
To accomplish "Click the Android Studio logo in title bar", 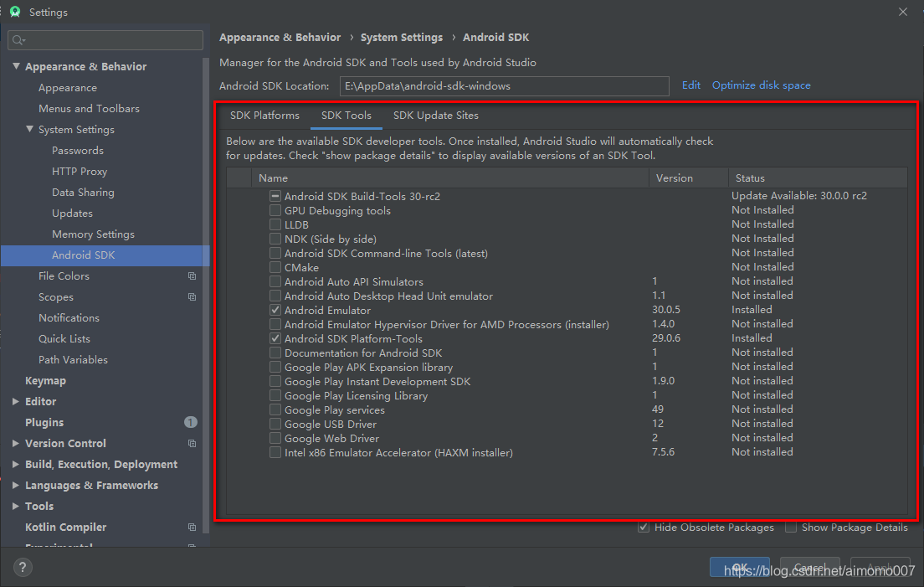I will pyautogui.click(x=15, y=12).
